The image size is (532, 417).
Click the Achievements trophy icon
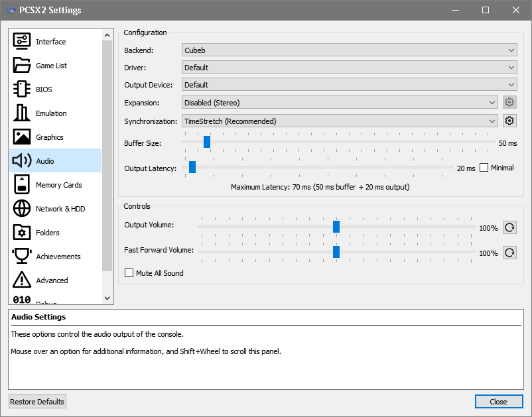22,257
